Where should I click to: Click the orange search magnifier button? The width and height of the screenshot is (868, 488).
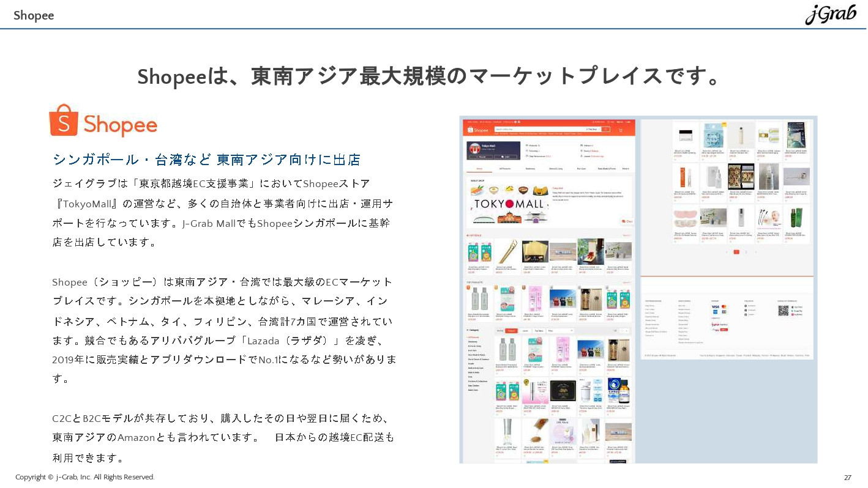click(x=607, y=130)
